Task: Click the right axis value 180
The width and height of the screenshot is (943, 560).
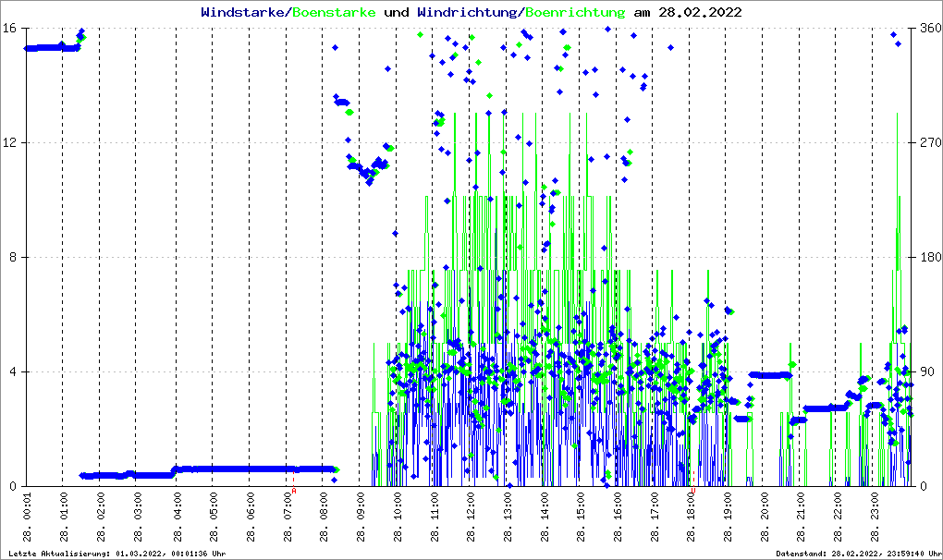Action: pos(930,257)
